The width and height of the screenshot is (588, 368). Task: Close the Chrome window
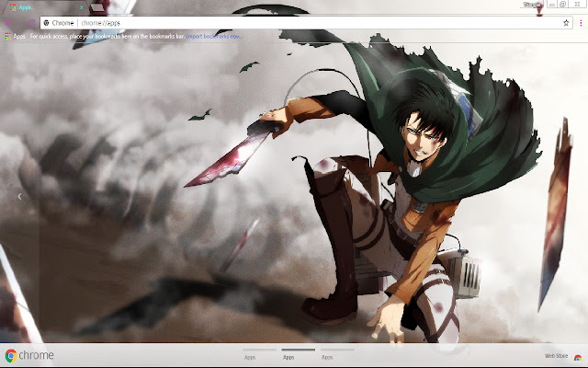point(577,5)
